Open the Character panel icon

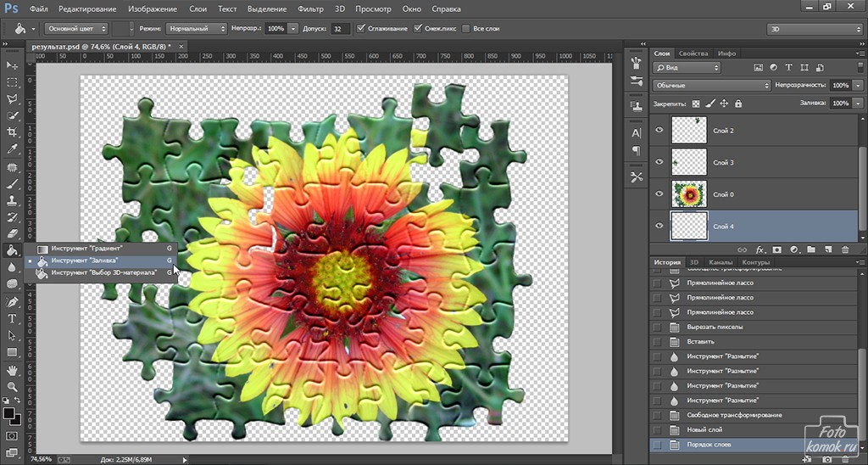636,133
